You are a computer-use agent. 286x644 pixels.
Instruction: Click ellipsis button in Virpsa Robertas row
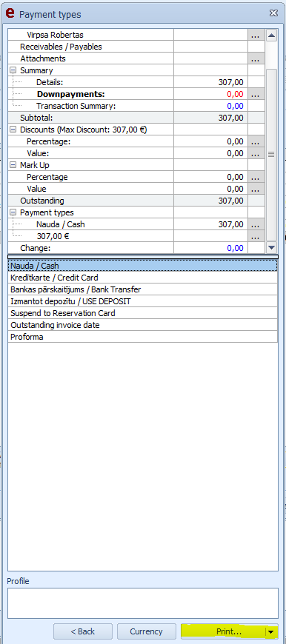pyautogui.click(x=256, y=35)
